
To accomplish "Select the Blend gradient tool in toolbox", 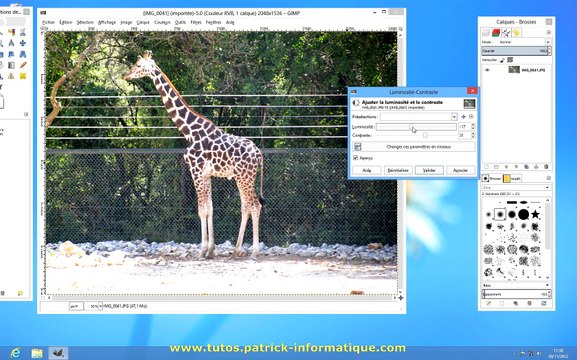I will click(11, 65).
